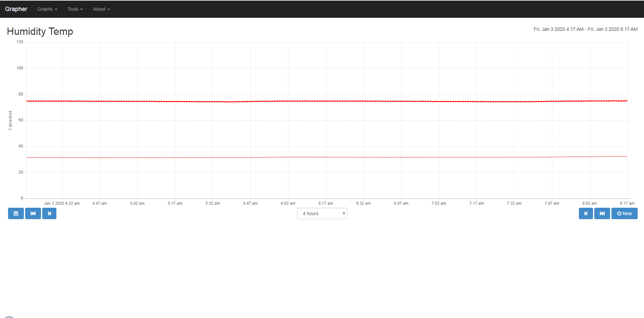Click the Now button
The image size is (644, 318).
tap(625, 213)
